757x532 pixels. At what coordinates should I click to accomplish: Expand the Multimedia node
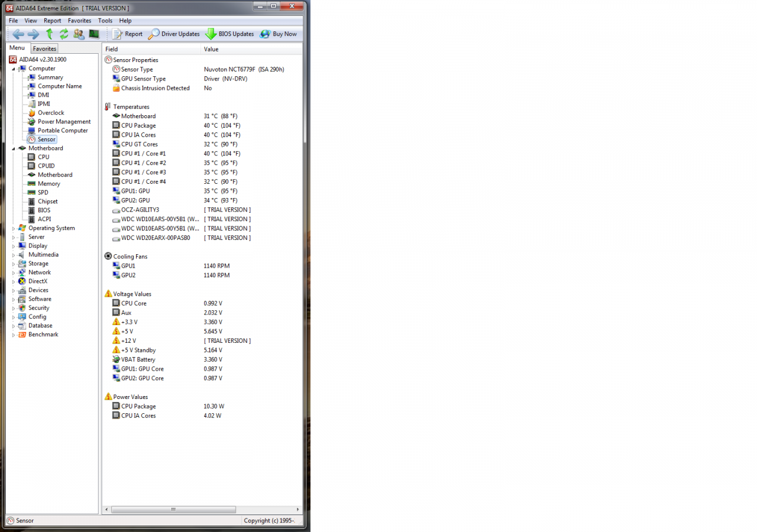point(14,255)
